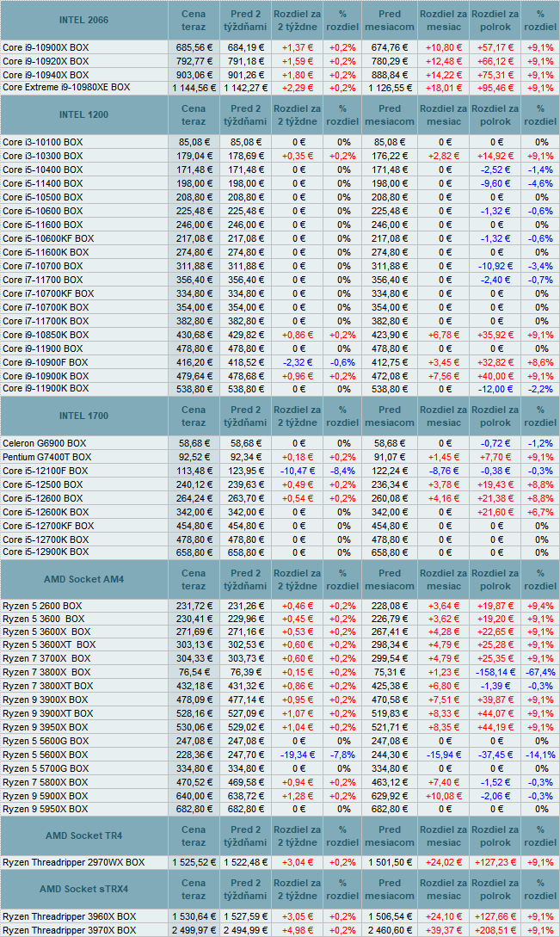Click the Core i5-12100F BOX name
560x937 pixels.
tap(46, 471)
